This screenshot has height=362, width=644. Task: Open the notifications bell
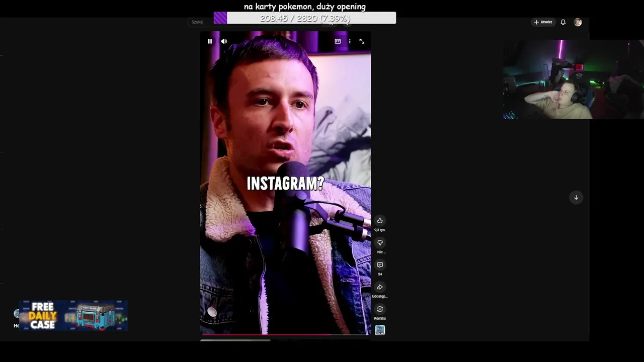563,22
